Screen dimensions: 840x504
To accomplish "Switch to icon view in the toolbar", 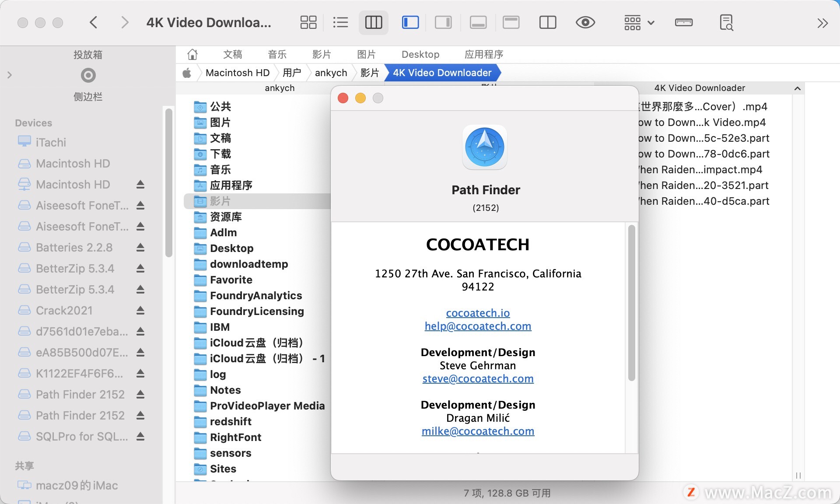I will (308, 22).
